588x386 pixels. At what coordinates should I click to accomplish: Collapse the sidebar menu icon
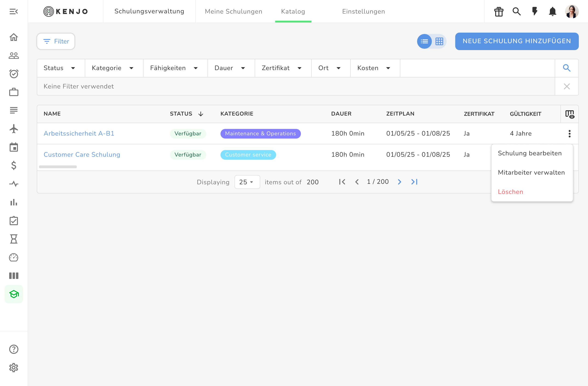point(14,11)
